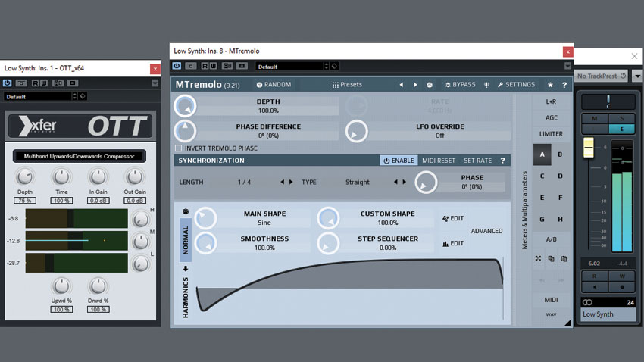Open OTT host menu arrow at top right
Viewport: 644px width, 362px height.
[155, 83]
